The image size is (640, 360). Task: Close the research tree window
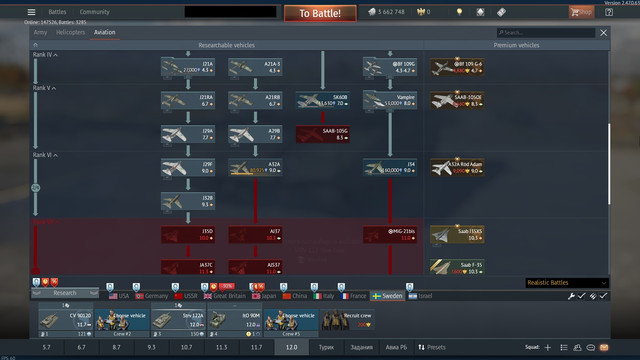tap(603, 33)
